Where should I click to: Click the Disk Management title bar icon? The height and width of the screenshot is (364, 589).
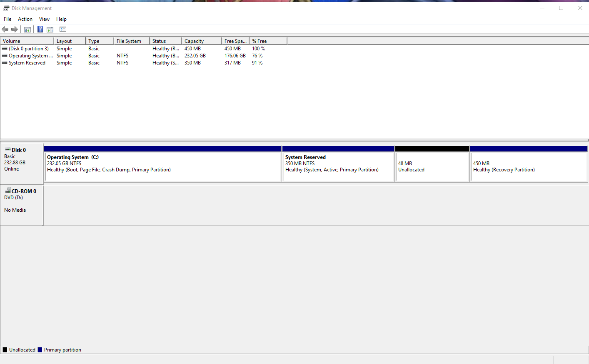(x=6, y=8)
